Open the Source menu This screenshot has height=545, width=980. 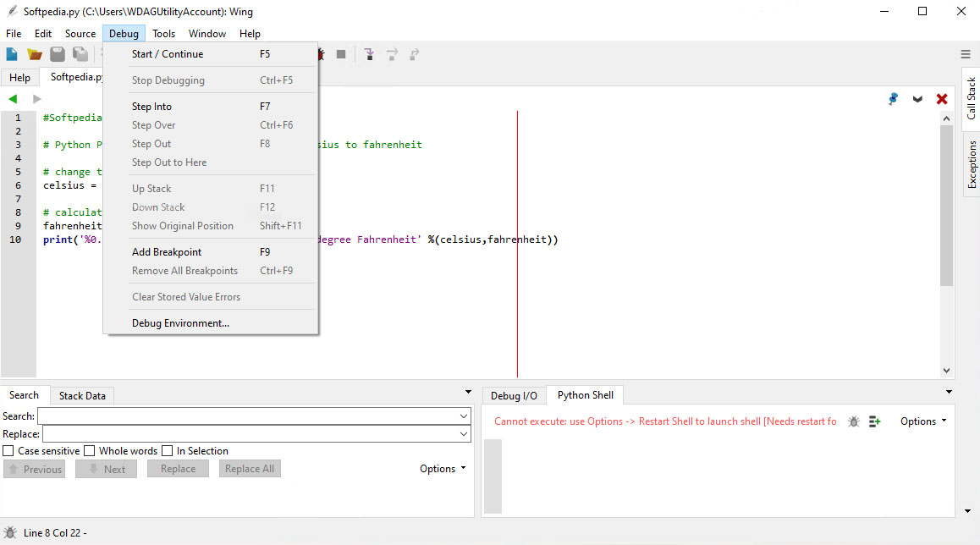click(x=80, y=34)
